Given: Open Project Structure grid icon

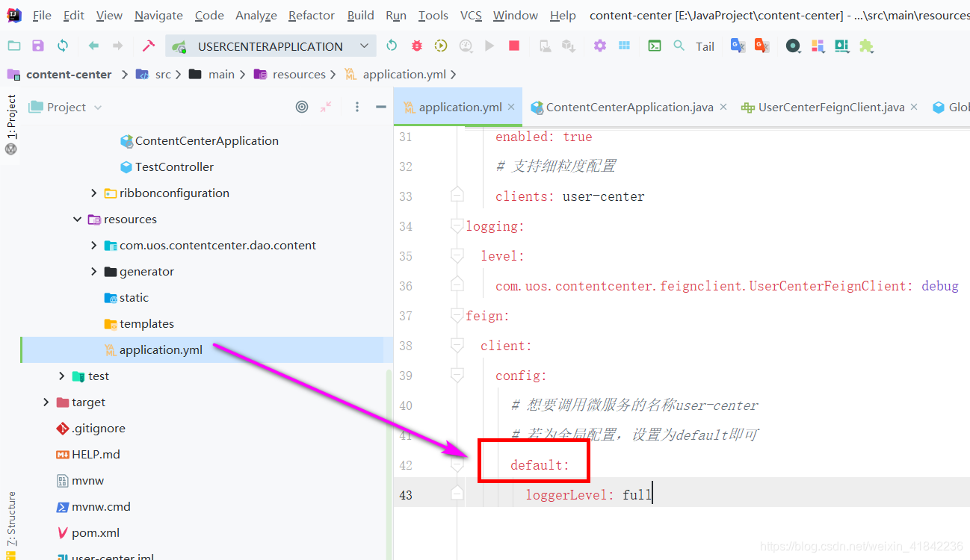Looking at the screenshot, I should [x=625, y=46].
